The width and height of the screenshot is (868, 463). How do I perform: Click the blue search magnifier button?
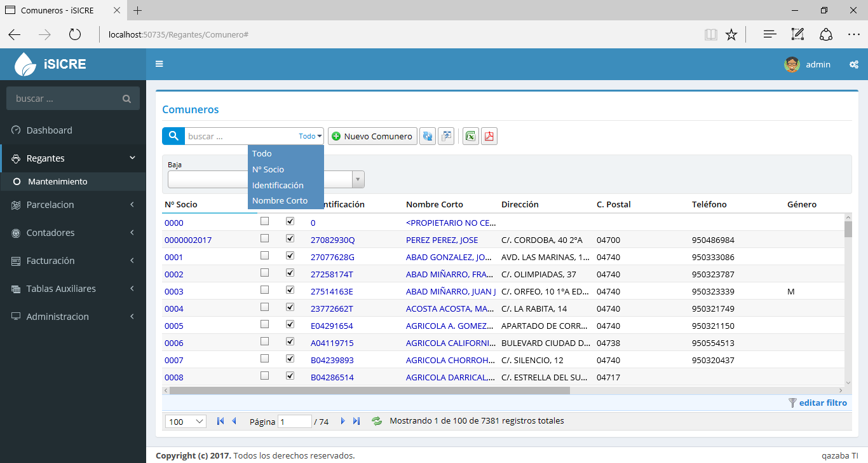[173, 136]
